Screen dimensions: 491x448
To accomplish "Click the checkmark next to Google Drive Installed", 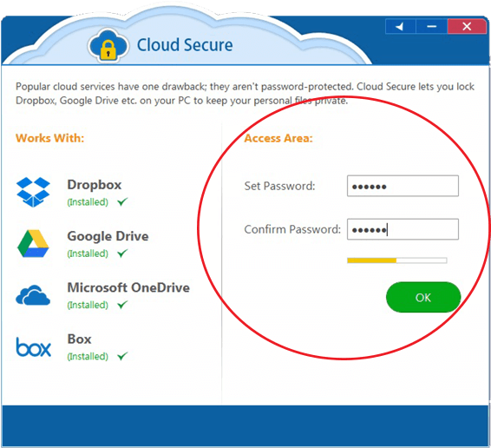I will (122, 253).
